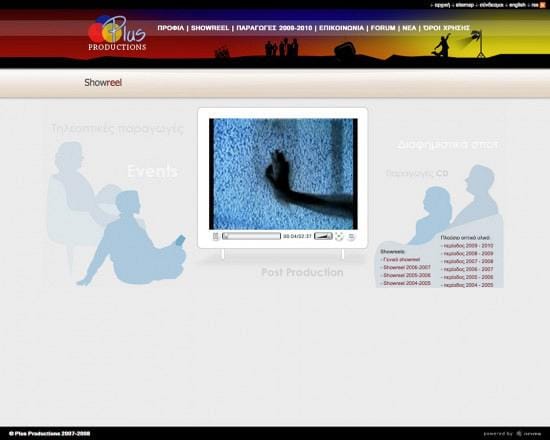Open the video player menu icon
Viewport: 550px width, 440px height.
click(x=351, y=237)
